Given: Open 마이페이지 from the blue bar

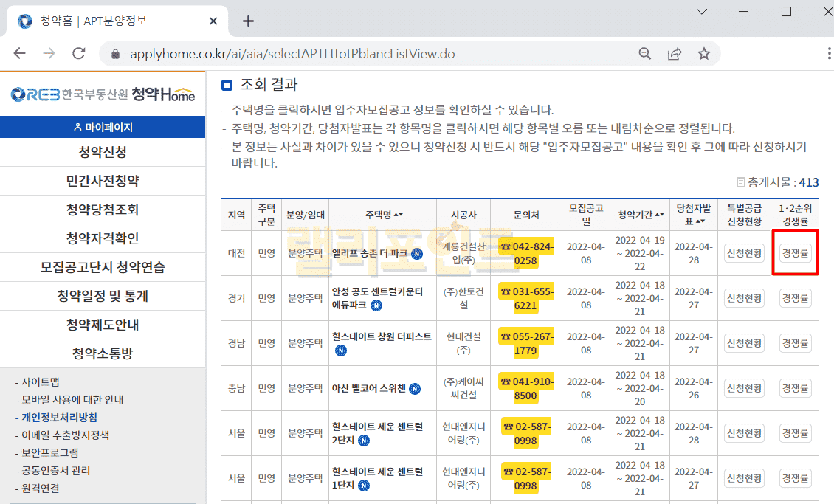Looking at the screenshot, I should (x=103, y=127).
